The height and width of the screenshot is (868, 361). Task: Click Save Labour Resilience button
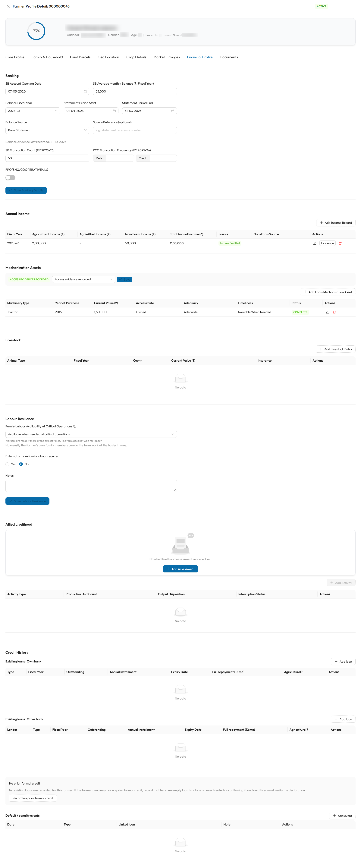coord(27,501)
